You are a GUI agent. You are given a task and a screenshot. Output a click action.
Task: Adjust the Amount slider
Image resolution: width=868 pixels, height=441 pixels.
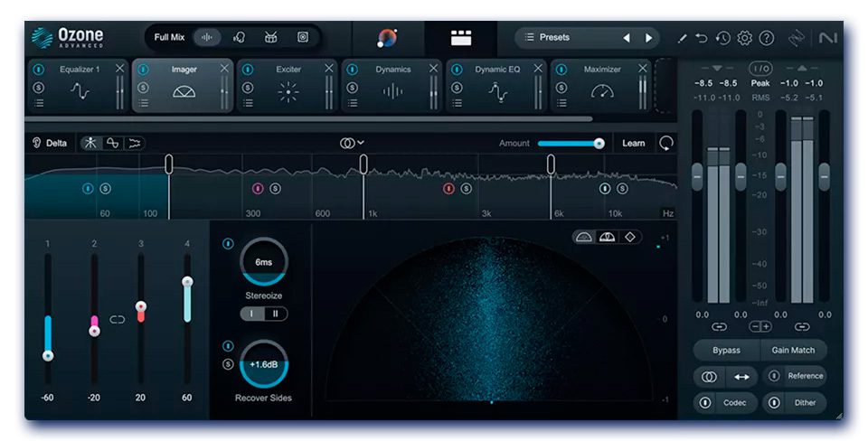(x=571, y=144)
